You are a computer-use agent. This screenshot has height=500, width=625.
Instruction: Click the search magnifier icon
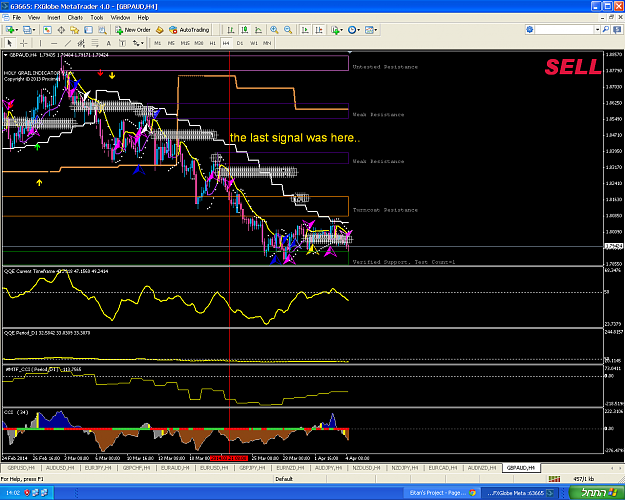[x=606, y=30]
